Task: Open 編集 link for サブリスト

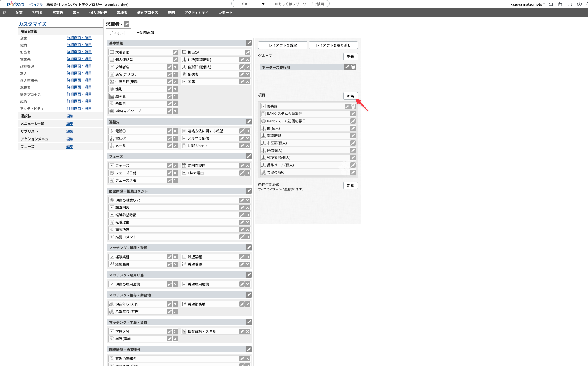Action: [70, 131]
